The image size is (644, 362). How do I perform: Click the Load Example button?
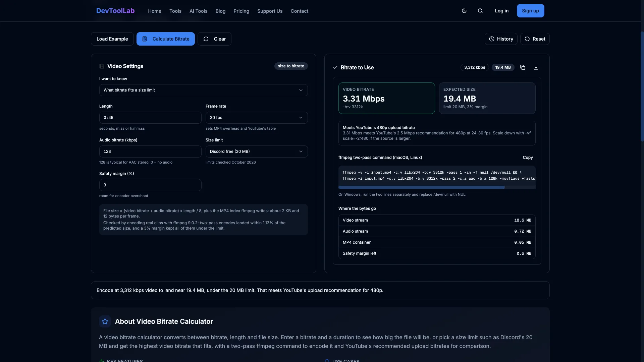(x=112, y=39)
